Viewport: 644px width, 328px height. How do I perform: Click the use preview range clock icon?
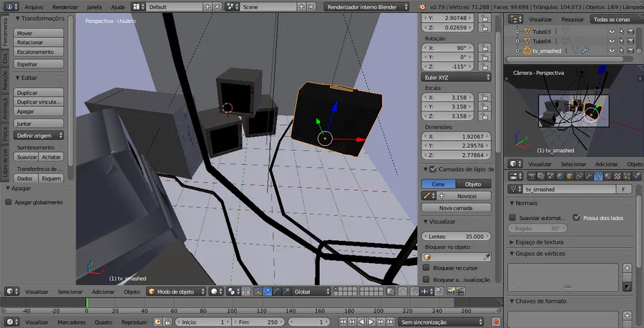[158, 322]
